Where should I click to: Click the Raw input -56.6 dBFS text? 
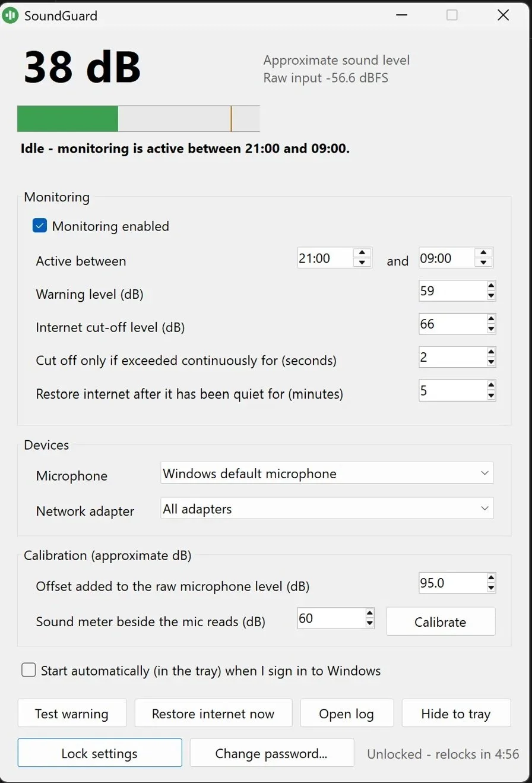(326, 78)
